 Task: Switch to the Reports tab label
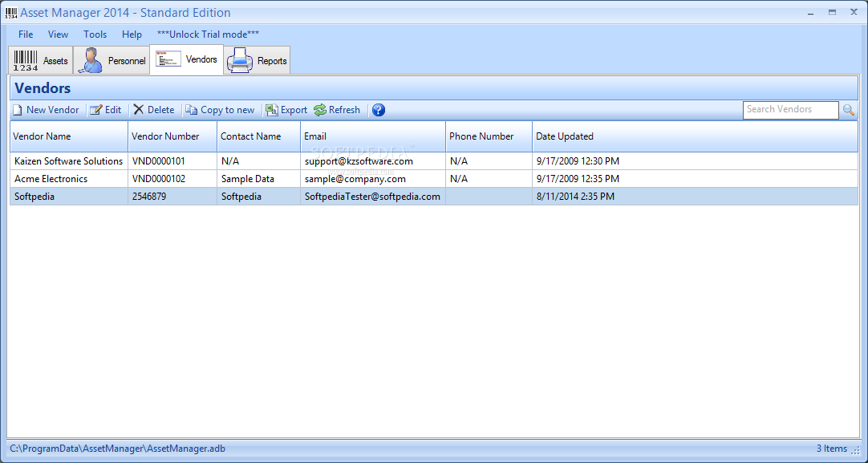point(272,61)
